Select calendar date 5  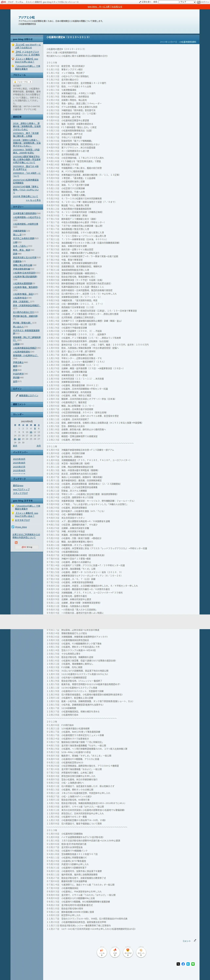[x=35, y=428]
